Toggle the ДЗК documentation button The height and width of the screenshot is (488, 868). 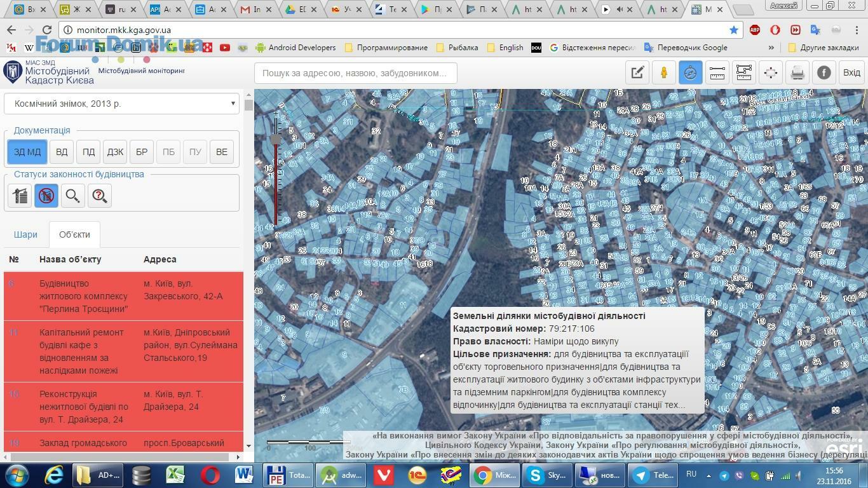click(x=115, y=152)
